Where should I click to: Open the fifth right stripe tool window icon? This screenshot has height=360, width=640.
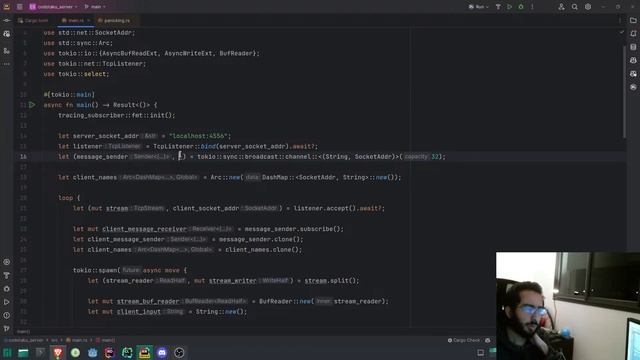click(633, 74)
